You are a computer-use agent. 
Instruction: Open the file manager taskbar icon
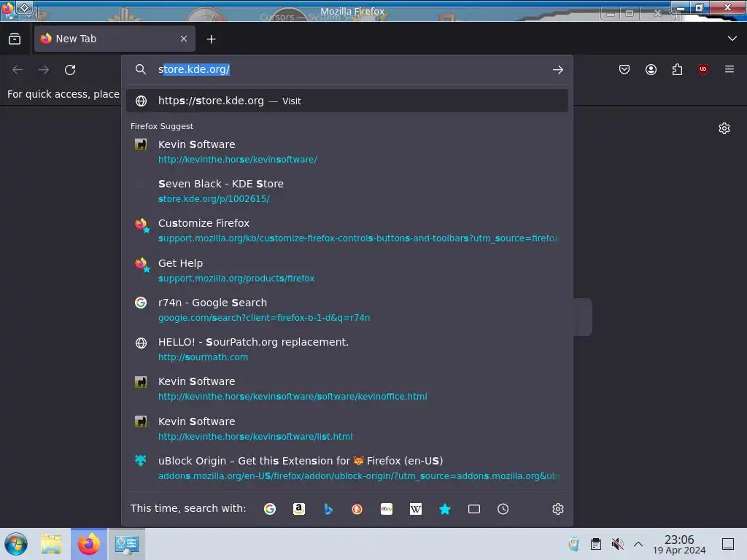click(52, 544)
